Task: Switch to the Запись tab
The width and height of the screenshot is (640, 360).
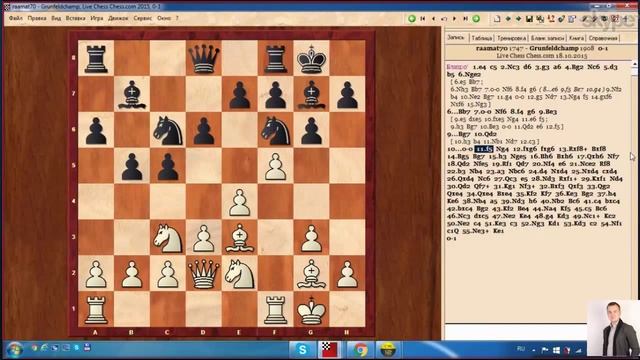Action: (x=456, y=38)
